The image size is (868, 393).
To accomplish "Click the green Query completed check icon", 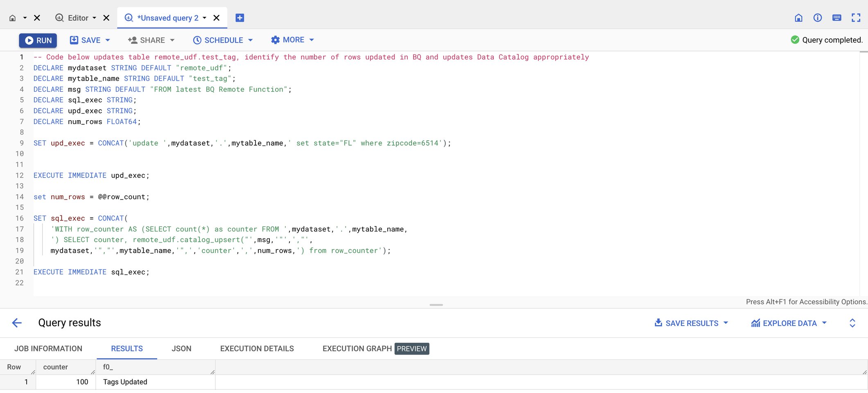I will tap(795, 40).
